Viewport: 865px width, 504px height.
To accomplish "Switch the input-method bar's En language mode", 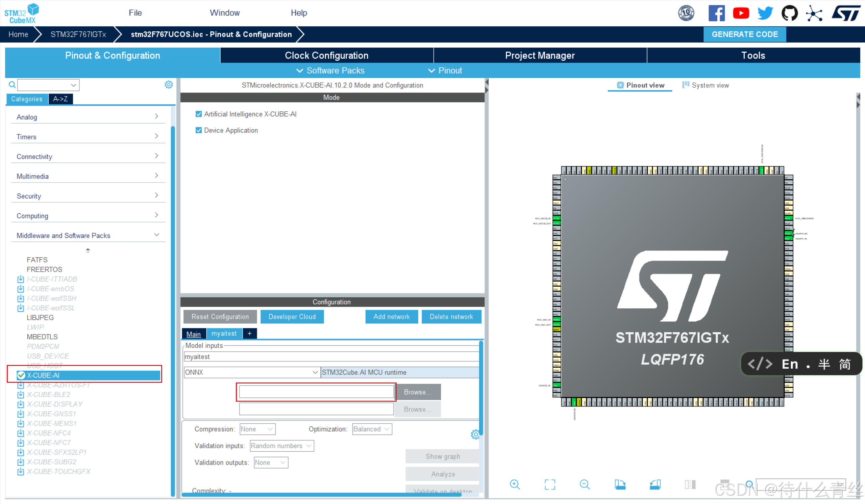I will pyautogui.click(x=790, y=364).
